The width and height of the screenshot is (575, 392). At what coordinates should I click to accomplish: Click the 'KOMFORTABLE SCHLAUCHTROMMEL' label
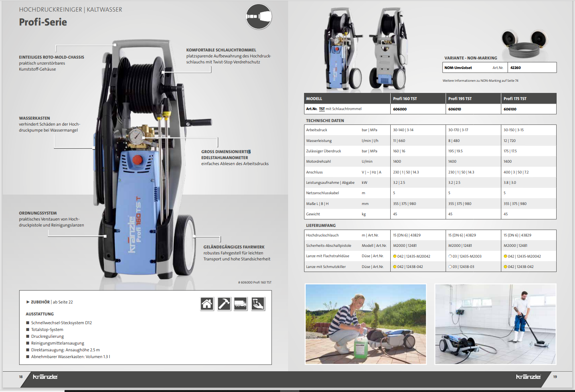pos(221,50)
